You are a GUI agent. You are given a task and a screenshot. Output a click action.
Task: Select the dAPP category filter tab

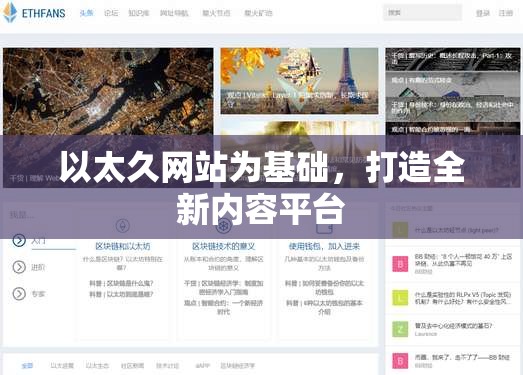coord(202,366)
